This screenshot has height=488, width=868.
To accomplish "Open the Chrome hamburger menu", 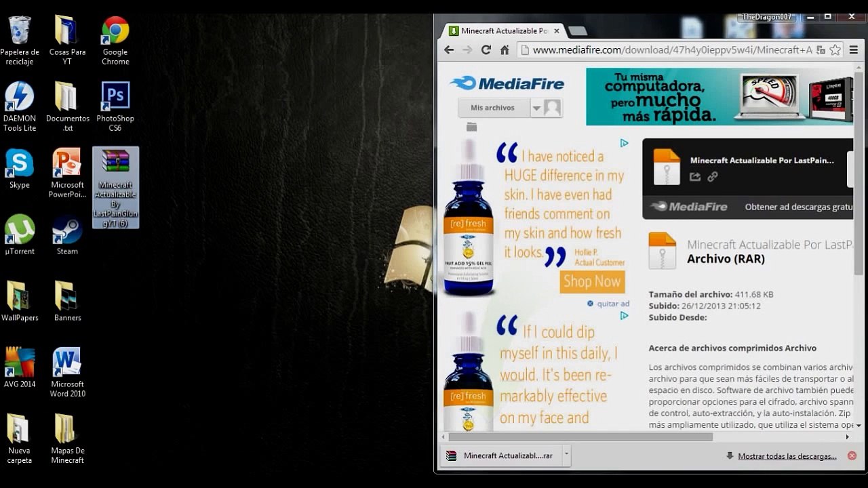I will click(854, 49).
